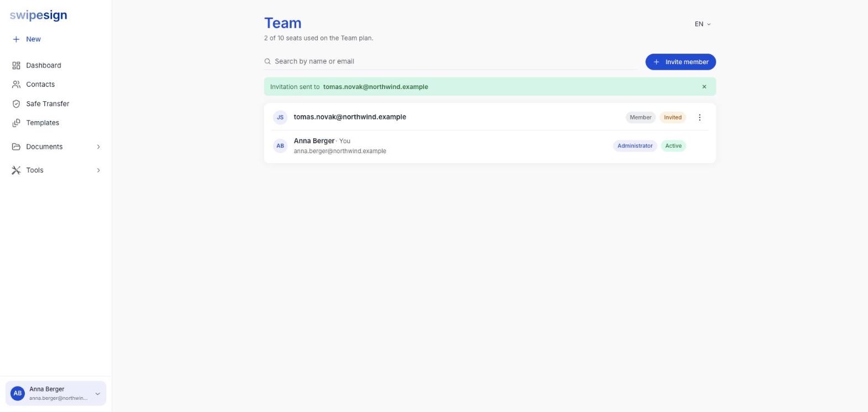868x412 pixels.
Task: Click Anna Berger's name in team list
Action: [x=314, y=141]
